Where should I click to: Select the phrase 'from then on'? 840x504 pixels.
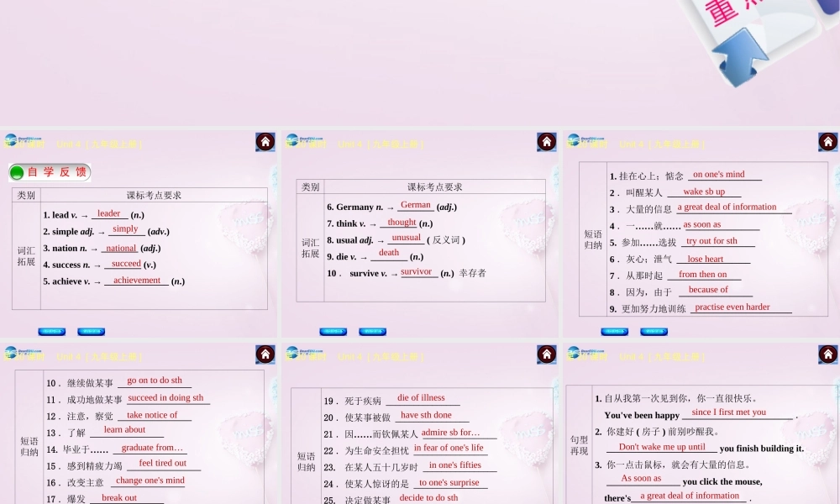[702, 274]
